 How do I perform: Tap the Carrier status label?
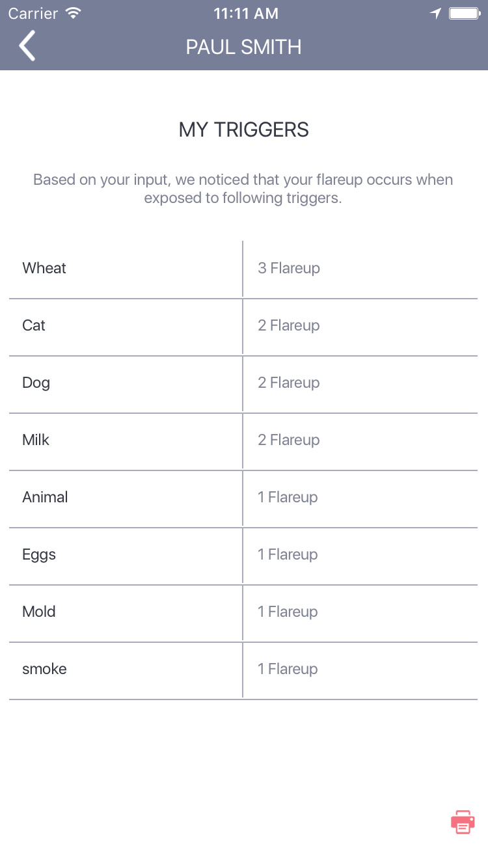[33, 13]
